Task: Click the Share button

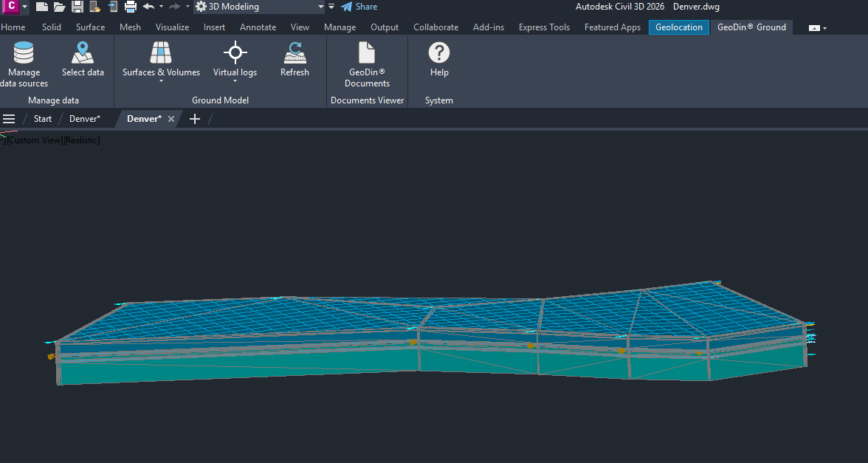Action: tap(359, 7)
